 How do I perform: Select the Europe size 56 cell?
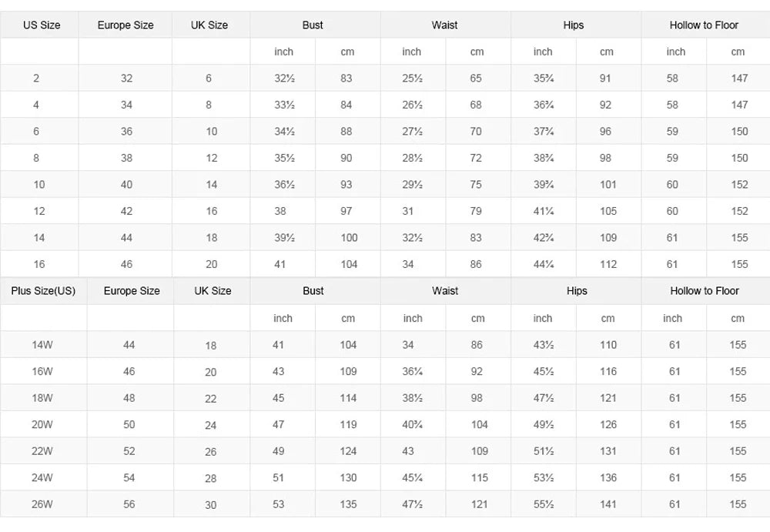pos(129,504)
